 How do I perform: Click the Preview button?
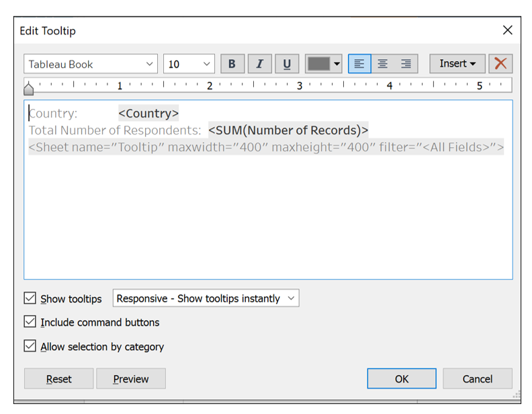[x=130, y=379]
